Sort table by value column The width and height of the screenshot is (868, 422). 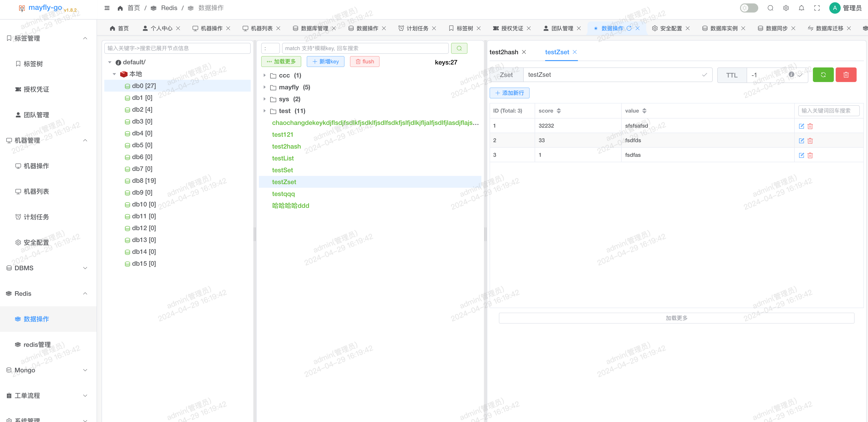644,111
